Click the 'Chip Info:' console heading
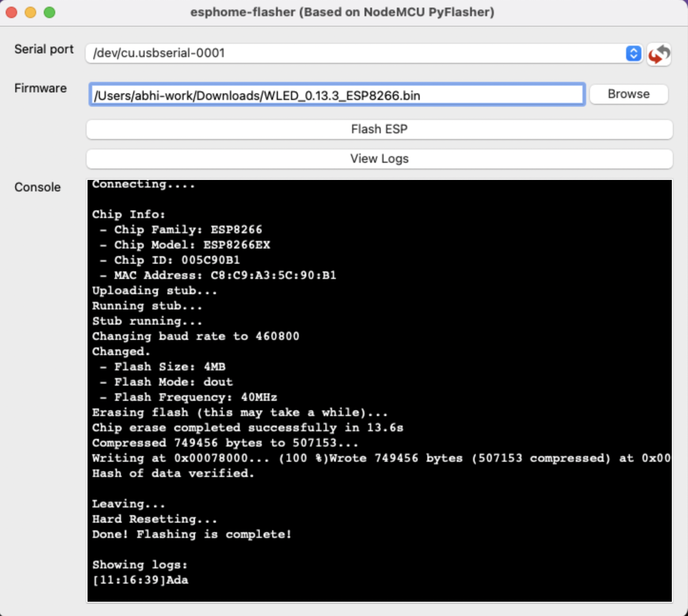 coord(128,214)
